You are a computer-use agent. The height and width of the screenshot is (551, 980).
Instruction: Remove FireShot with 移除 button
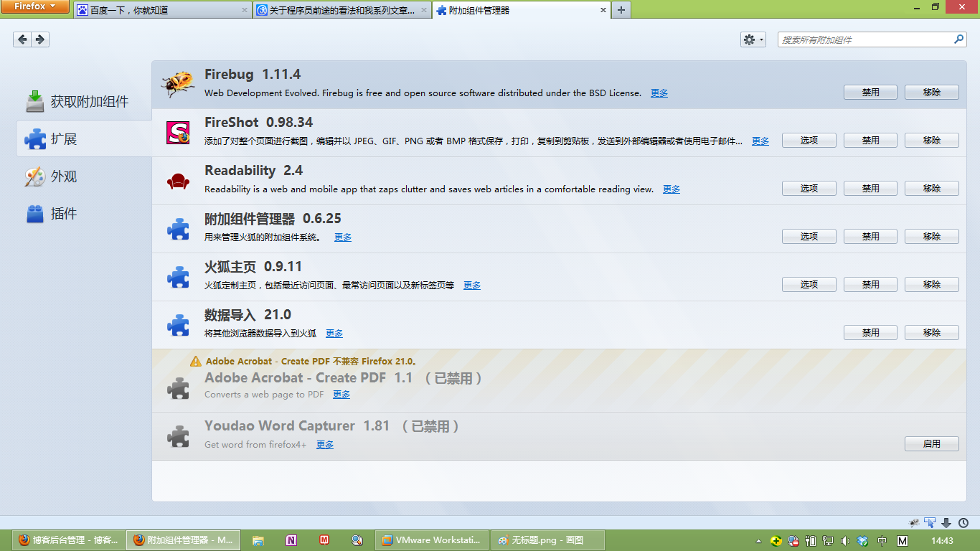tap(932, 141)
